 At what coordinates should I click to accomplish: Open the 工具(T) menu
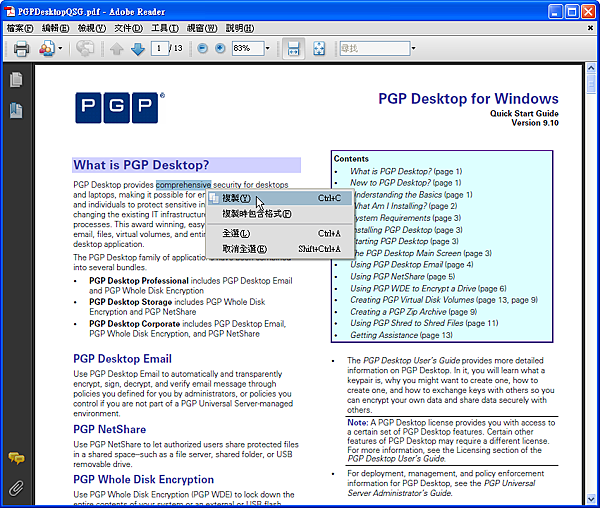coord(165,28)
